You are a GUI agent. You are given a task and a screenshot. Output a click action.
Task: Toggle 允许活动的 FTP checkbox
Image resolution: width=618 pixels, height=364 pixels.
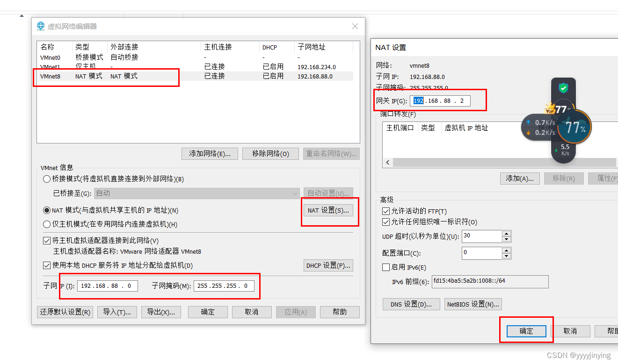[386, 211]
